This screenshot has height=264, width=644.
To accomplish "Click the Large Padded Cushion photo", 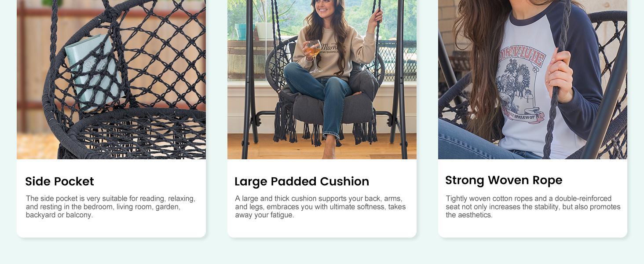I will (322, 79).
